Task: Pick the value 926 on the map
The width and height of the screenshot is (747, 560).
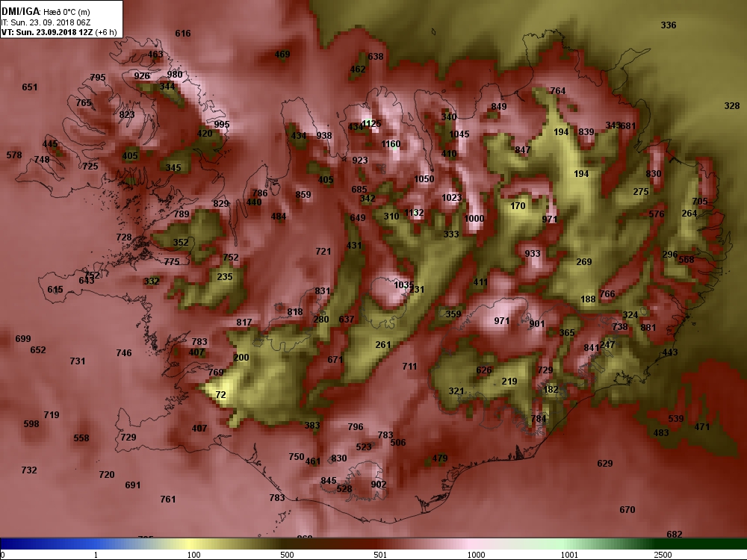Action: point(142,75)
